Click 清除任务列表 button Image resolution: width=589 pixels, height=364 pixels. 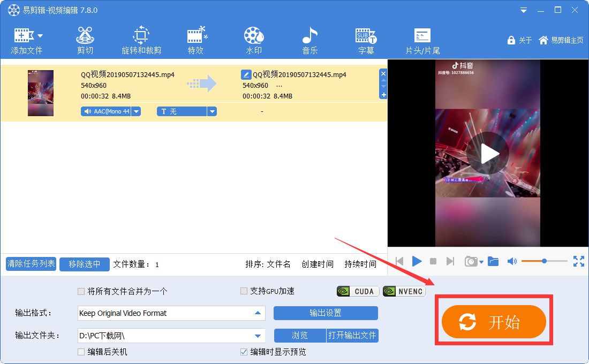click(x=31, y=264)
